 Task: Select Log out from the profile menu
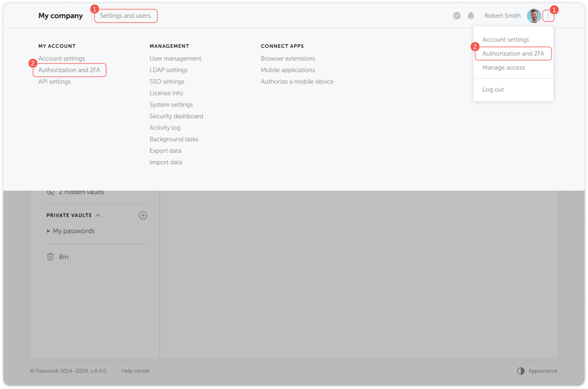point(493,89)
